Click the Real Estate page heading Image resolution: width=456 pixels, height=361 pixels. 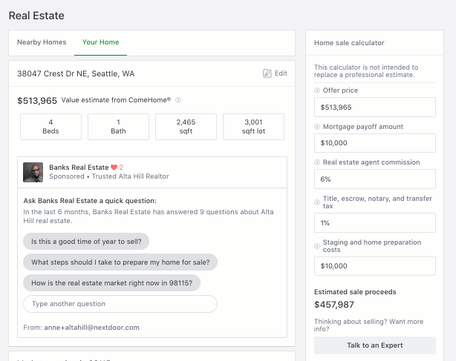tap(36, 16)
